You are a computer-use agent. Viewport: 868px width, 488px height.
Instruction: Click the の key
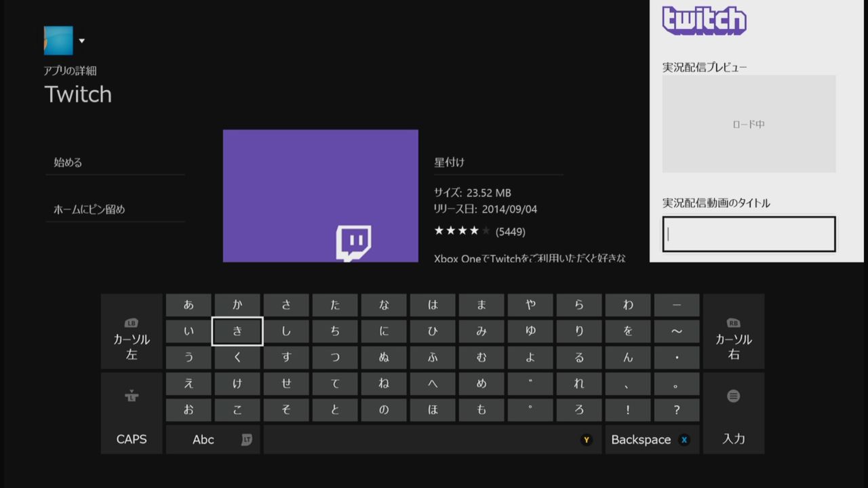(x=384, y=410)
